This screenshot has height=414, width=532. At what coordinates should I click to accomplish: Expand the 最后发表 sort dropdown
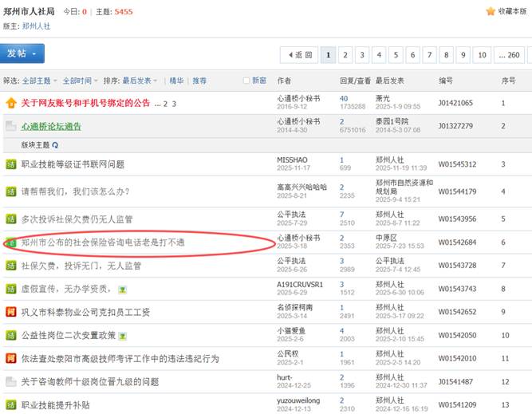(x=145, y=81)
